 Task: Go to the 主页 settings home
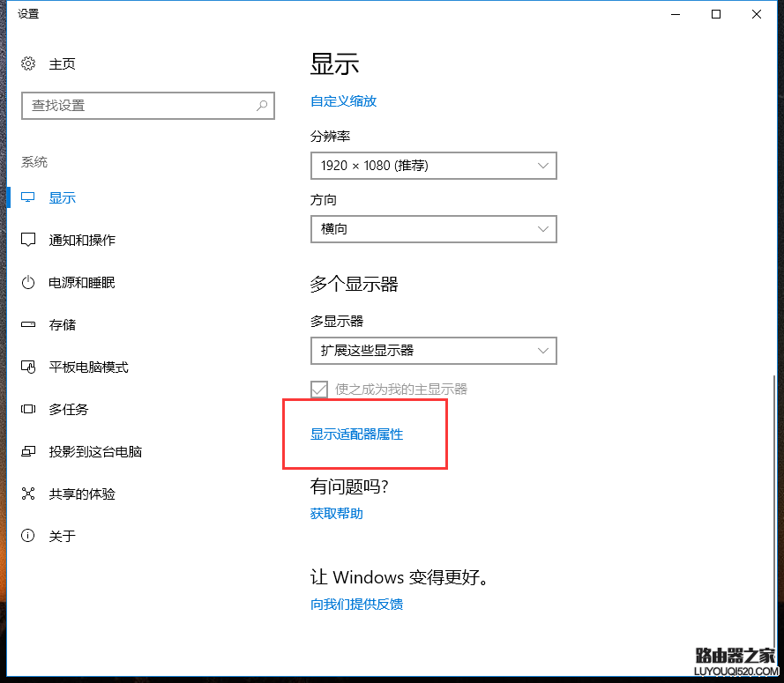[x=63, y=63]
